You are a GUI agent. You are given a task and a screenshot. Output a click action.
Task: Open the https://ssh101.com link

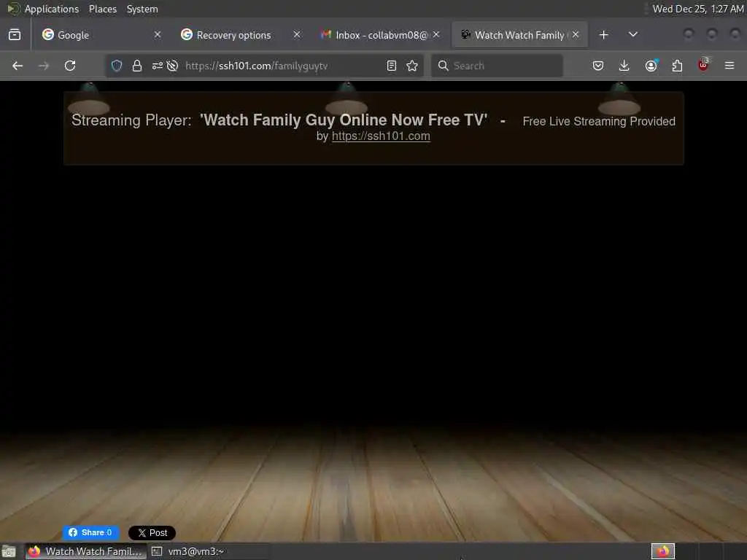(381, 136)
